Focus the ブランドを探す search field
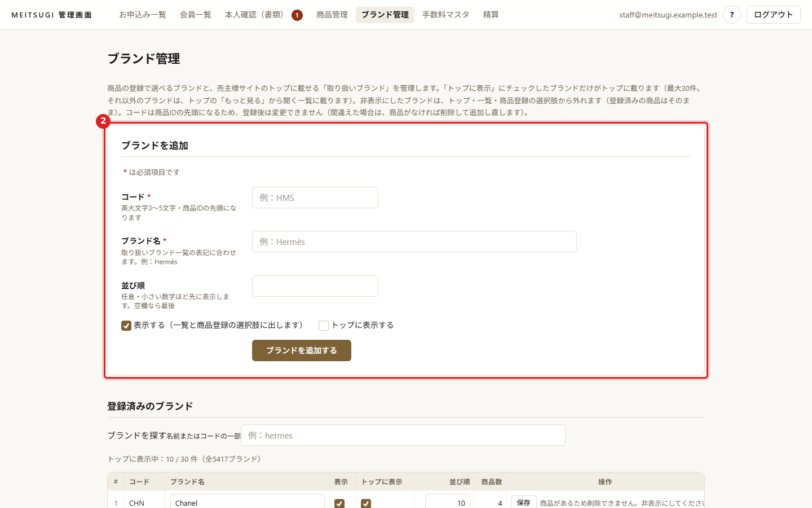Screen dimensions: 812x508 pyautogui.click(x=403, y=435)
